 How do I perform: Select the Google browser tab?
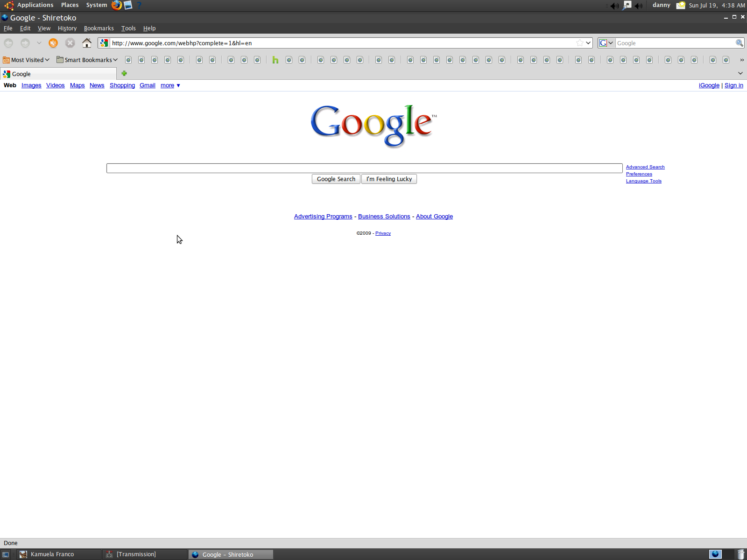pyautogui.click(x=58, y=74)
